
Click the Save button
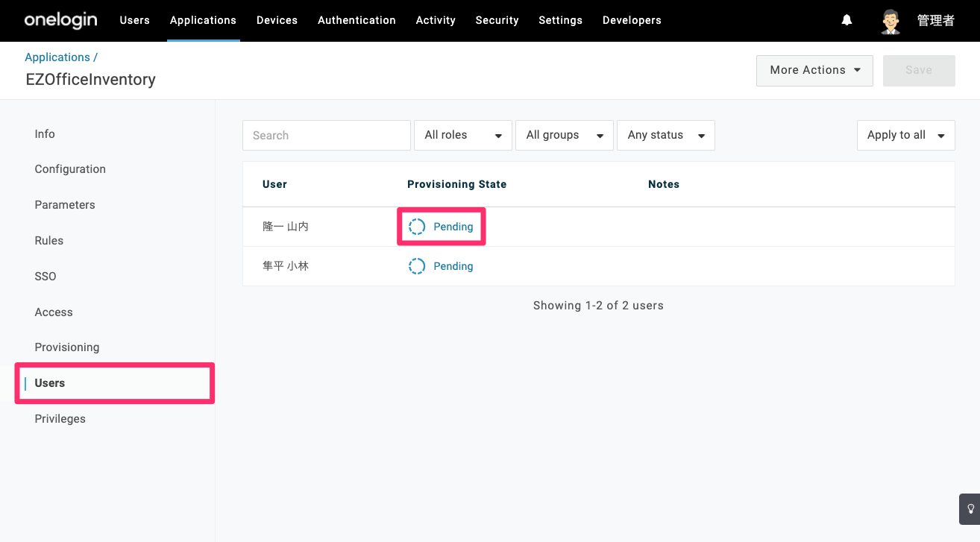pos(919,70)
